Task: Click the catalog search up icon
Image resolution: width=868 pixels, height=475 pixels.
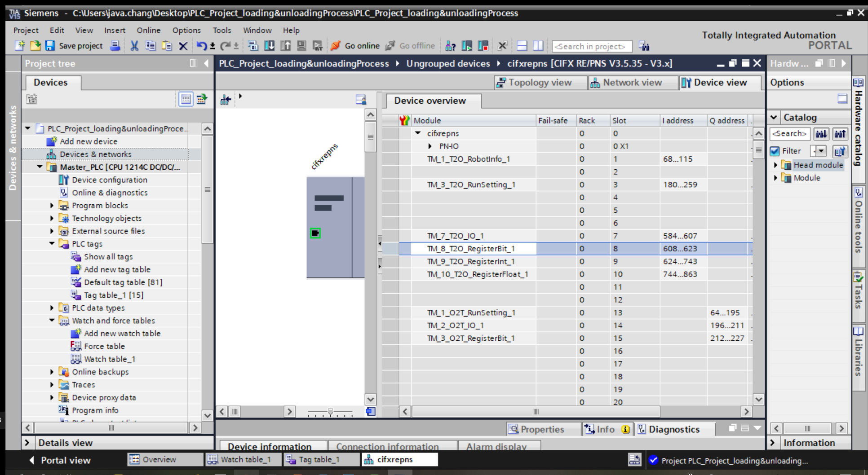Action: pos(840,134)
